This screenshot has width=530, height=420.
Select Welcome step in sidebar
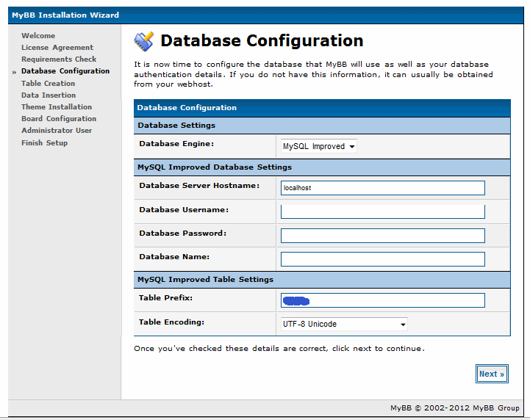(x=38, y=36)
